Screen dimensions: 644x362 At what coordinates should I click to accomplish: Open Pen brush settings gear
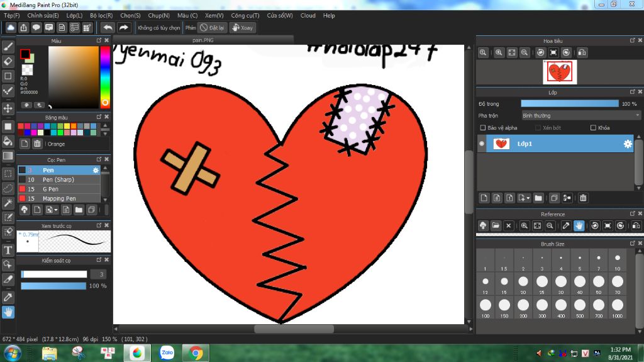tap(96, 170)
